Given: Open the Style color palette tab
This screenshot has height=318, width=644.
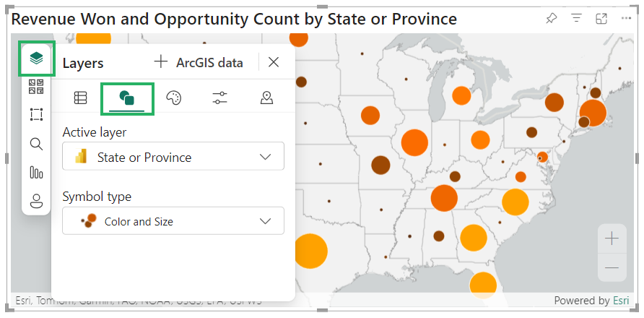Looking at the screenshot, I should [174, 98].
